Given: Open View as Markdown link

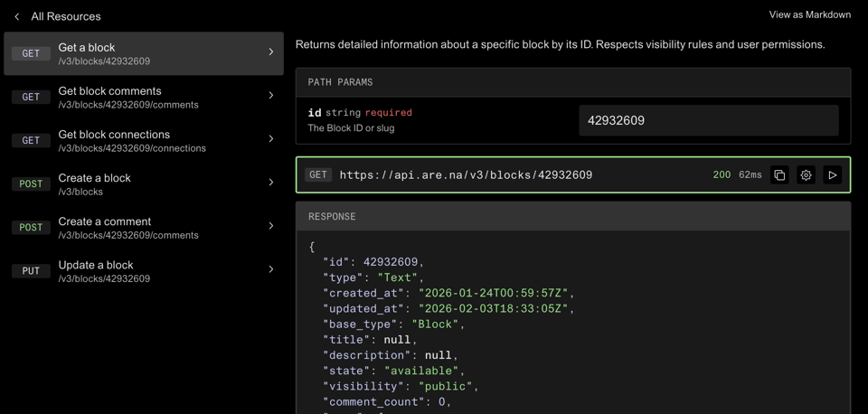Looking at the screenshot, I should [809, 14].
